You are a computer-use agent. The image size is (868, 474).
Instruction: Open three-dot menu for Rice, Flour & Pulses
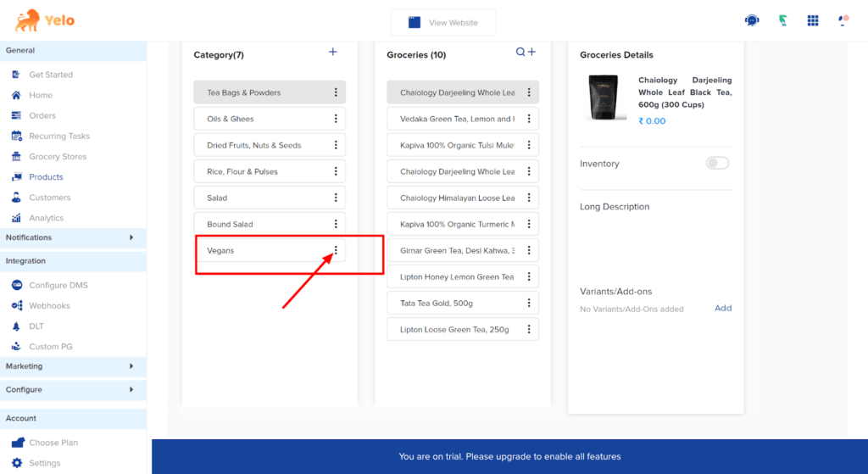tap(336, 171)
